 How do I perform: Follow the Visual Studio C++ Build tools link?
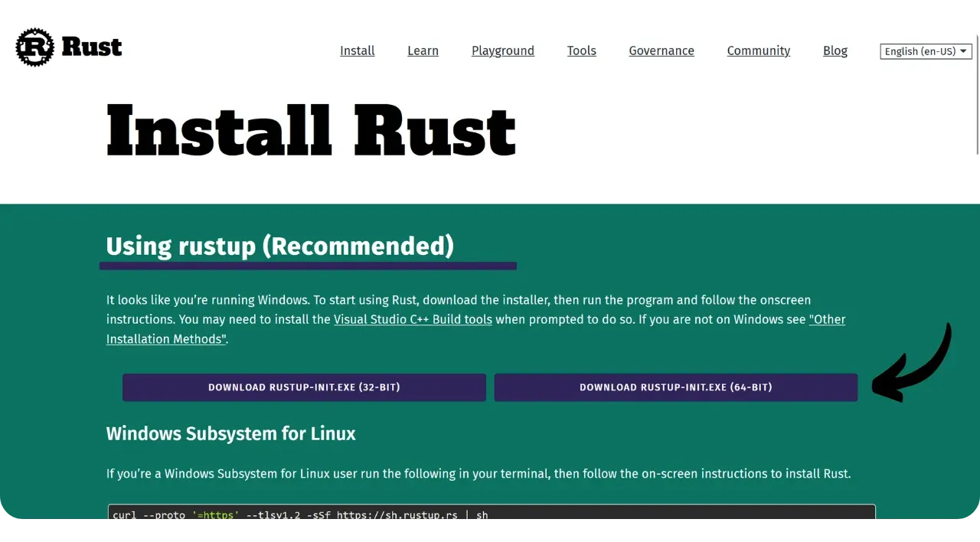pyautogui.click(x=413, y=319)
